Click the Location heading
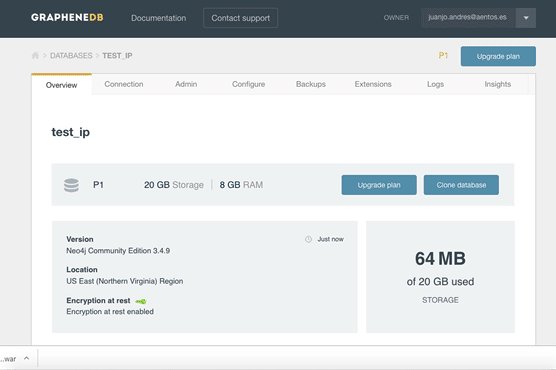Viewport: 556px width, 370px height. tap(82, 270)
